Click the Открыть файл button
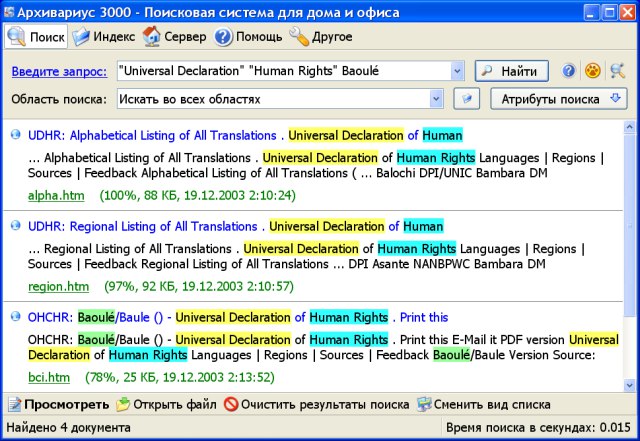The height and width of the screenshot is (441, 640). pyautogui.click(x=166, y=405)
